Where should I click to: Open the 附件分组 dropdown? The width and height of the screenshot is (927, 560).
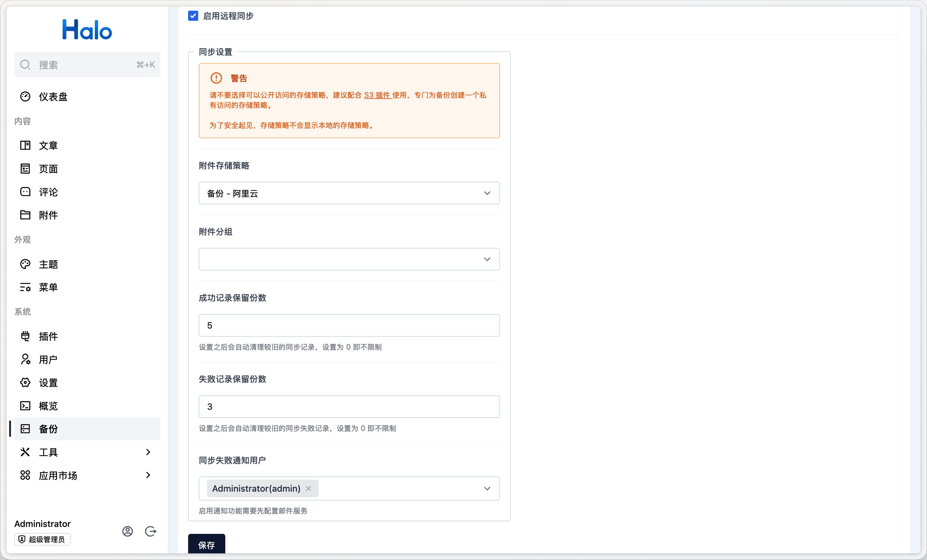coord(349,259)
